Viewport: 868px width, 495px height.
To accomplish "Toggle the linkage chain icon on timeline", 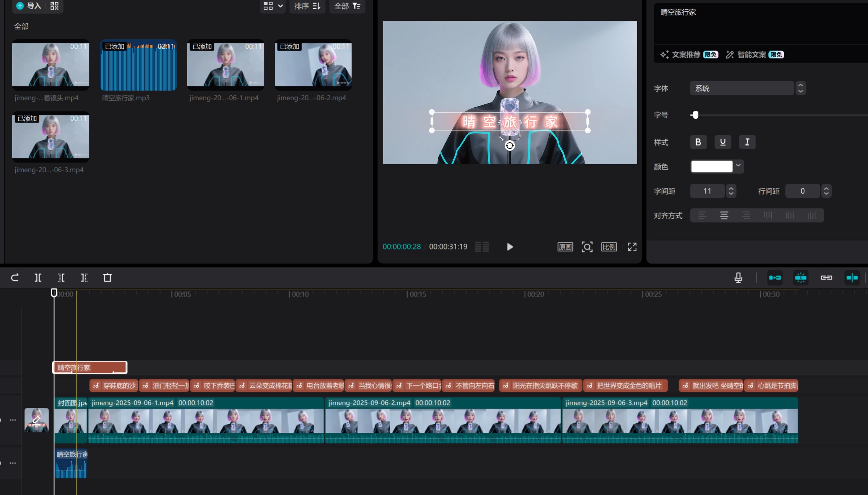I will tap(826, 278).
